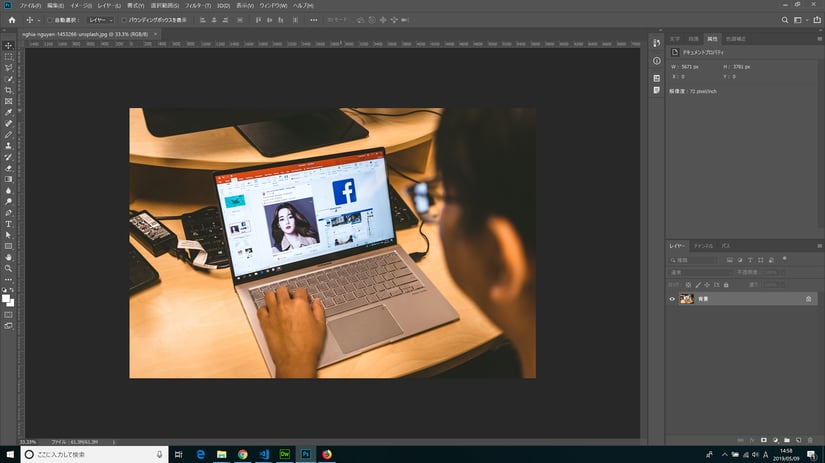Click the lock icon on the 背景 layer

[x=808, y=299]
